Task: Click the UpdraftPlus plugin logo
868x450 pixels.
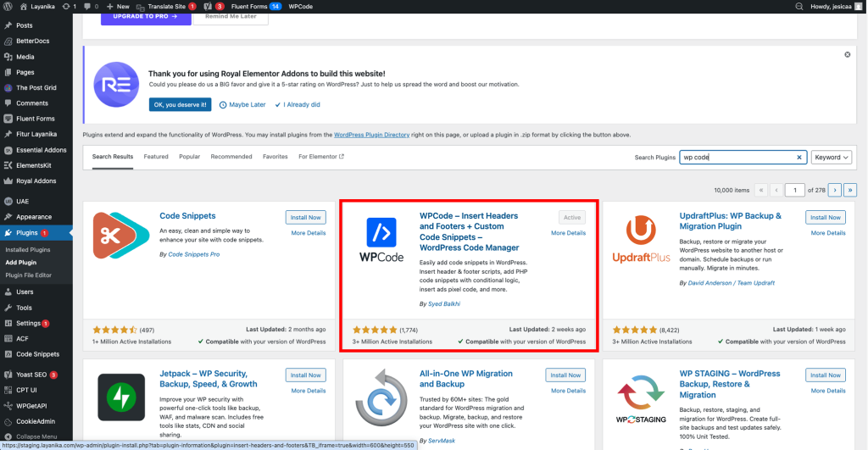Action: pyautogui.click(x=641, y=240)
